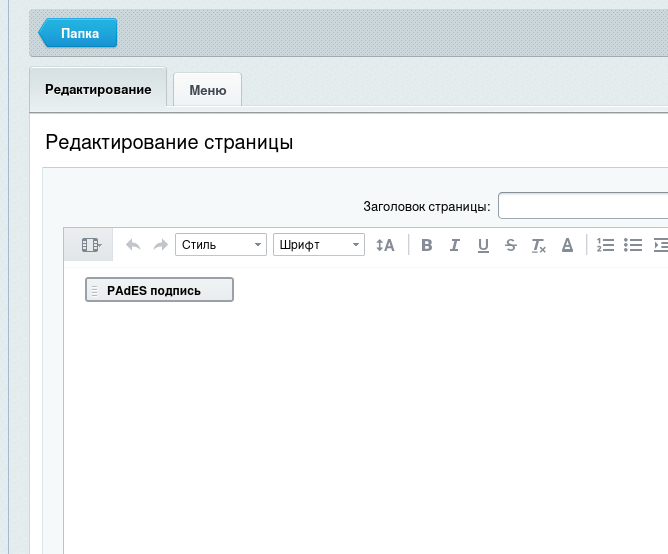This screenshot has height=554, width=668.
Task: Open the font size tool
Action: tap(385, 245)
